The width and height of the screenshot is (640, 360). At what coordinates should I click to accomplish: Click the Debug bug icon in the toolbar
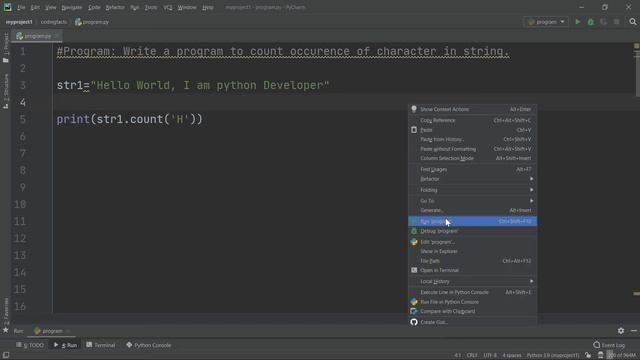pos(591,22)
